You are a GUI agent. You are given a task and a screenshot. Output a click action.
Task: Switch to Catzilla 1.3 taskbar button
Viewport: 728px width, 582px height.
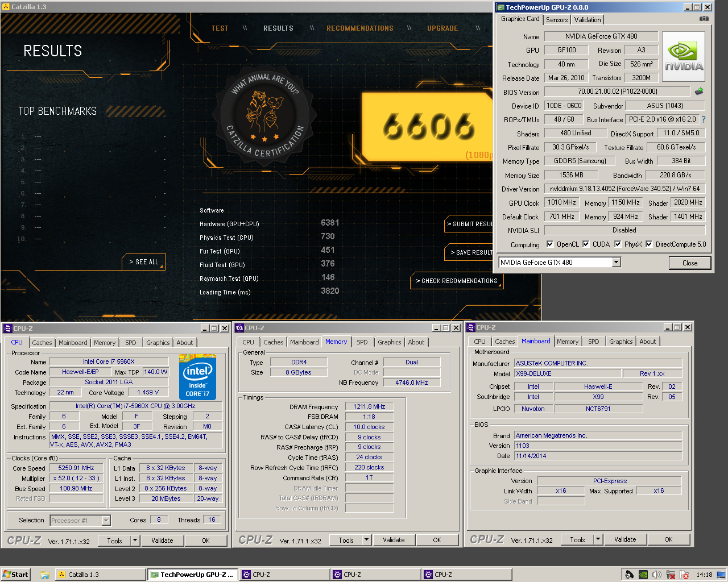100,575
